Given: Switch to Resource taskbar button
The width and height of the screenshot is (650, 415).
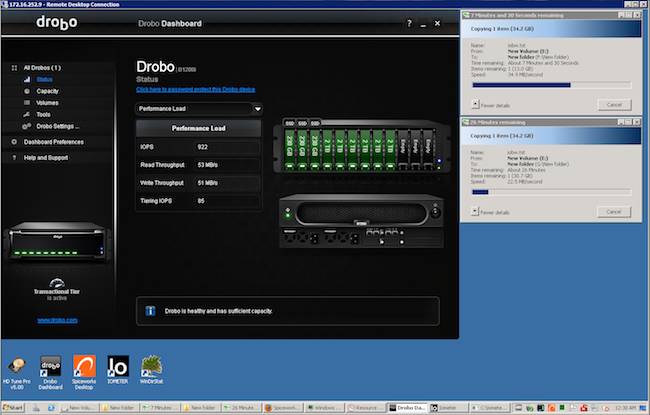Looking at the screenshot, I should 363,408.
